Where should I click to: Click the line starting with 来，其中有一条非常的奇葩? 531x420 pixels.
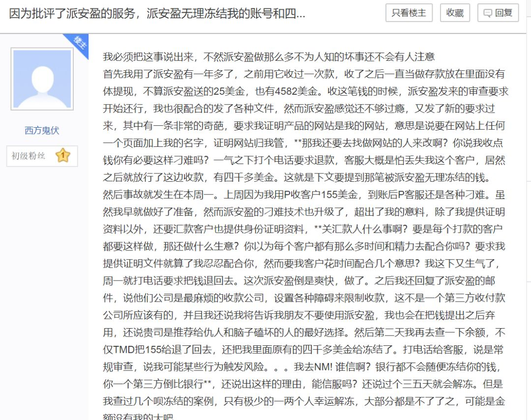tap(304, 126)
